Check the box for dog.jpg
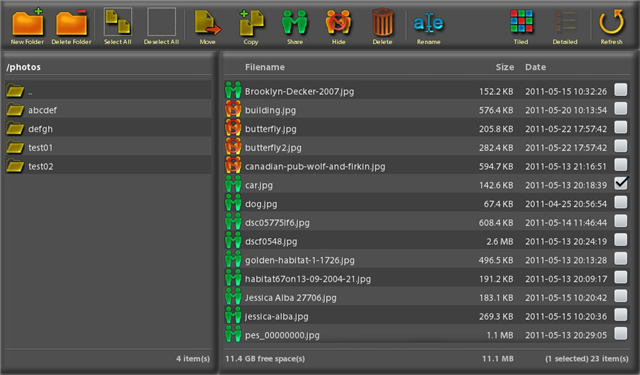 pos(621,202)
